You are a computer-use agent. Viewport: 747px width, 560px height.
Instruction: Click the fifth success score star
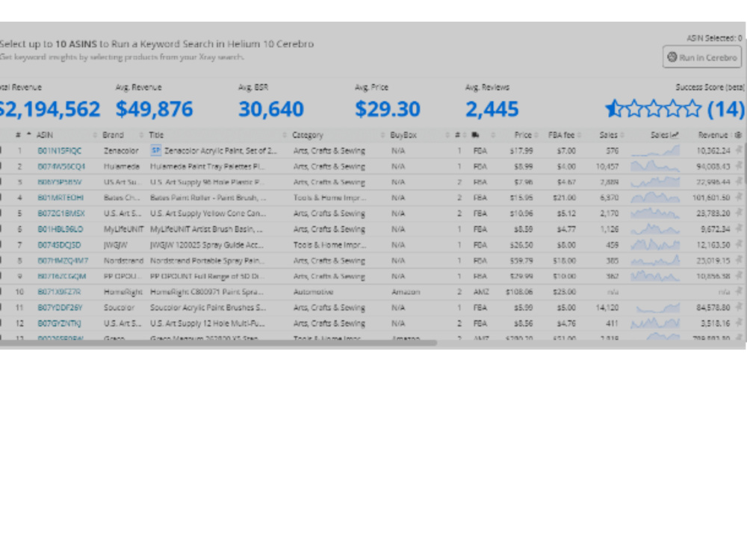[x=692, y=109]
